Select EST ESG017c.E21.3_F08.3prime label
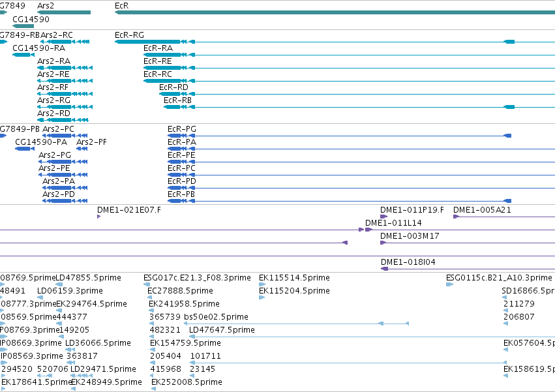 197,278
